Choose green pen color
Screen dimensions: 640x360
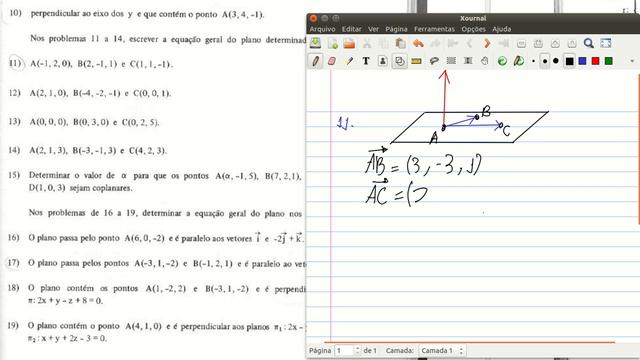[x=609, y=61]
